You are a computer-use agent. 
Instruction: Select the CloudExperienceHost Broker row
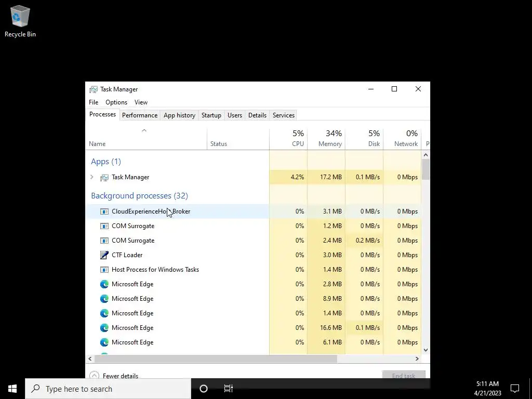[x=254, y=211]
